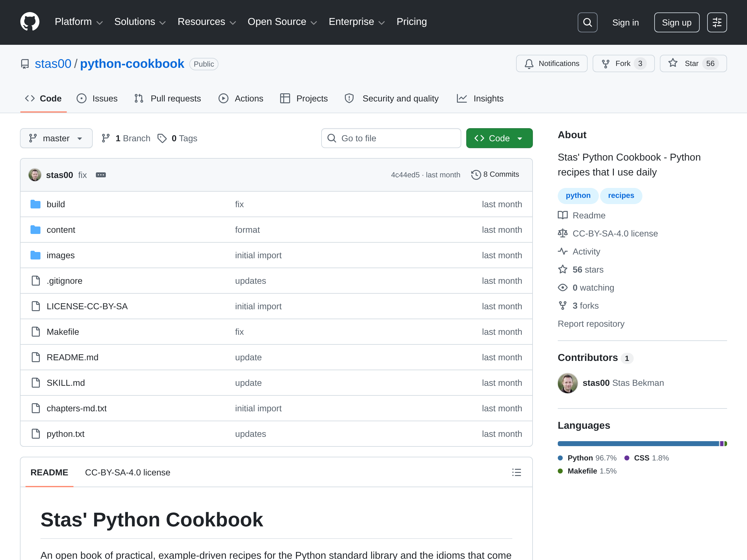This screenshot has height=560, width=747.
Task: Click the CSS 1.8% language entry
Action: 647,458
